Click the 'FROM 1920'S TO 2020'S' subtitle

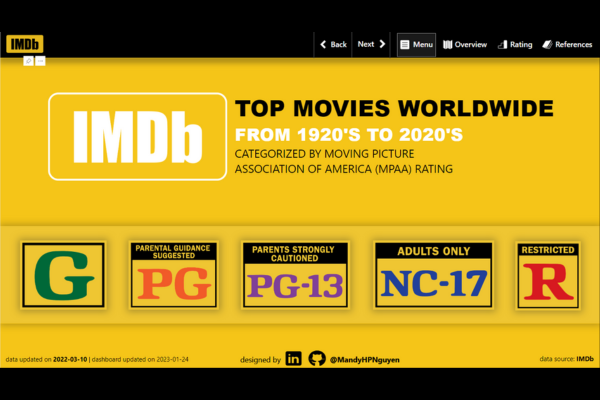click(x=349, y=135)
